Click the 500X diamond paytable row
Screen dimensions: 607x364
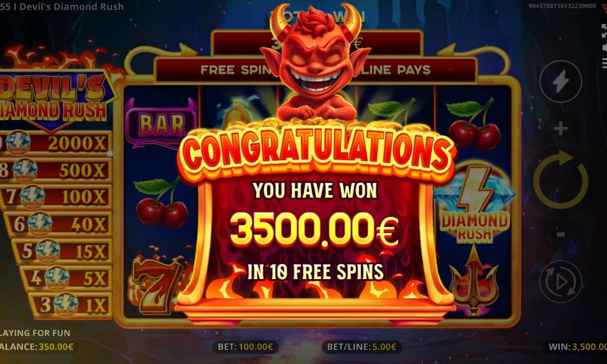click(55, 170)
